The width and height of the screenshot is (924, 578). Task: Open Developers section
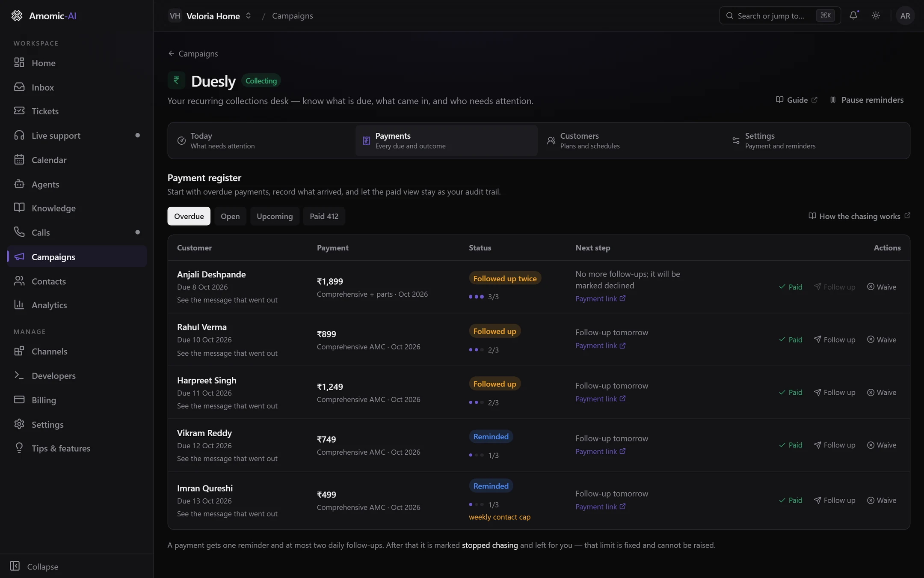click(x=77, y=376)
